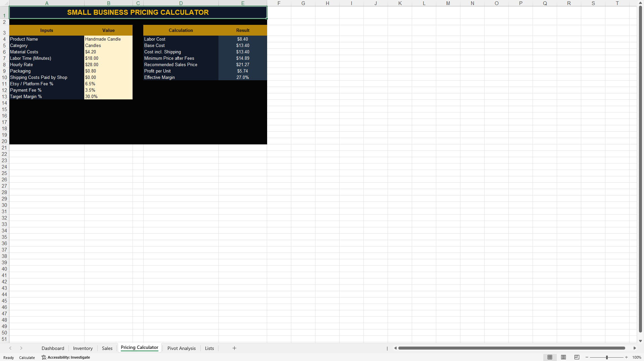Add a new sheet with plus icon
This screenshot has width=644, height=361.
(234, 348)
